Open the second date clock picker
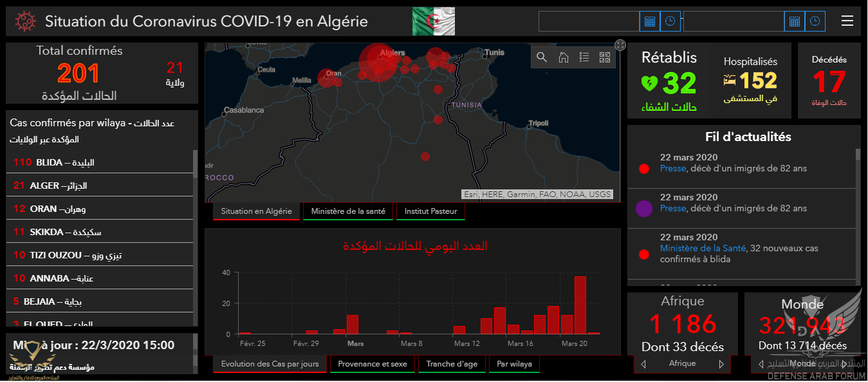Image resolution: width=868 pixels, height=382 pixels. click(815, 21)
